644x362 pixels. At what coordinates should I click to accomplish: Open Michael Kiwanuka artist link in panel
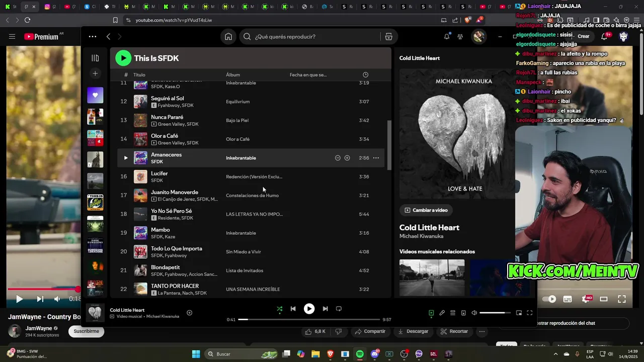(x=421, y=236)
